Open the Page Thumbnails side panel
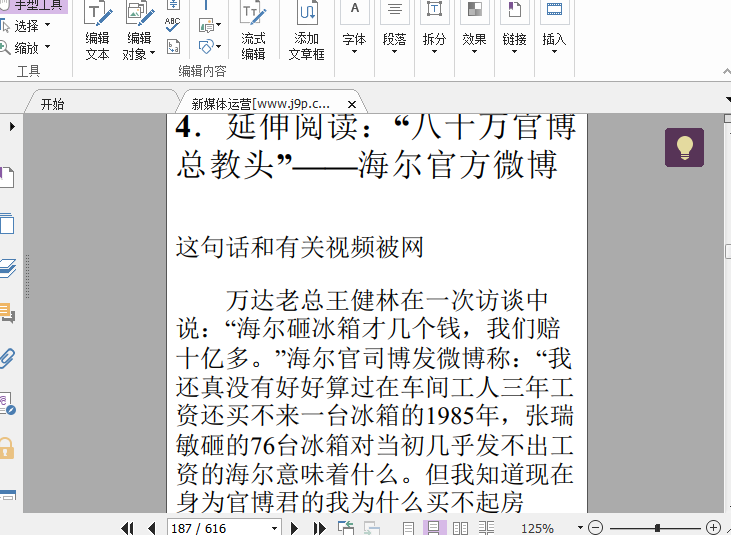Image resolution: width=731 pixels, height=535 pixels. [x=7, y=223]
